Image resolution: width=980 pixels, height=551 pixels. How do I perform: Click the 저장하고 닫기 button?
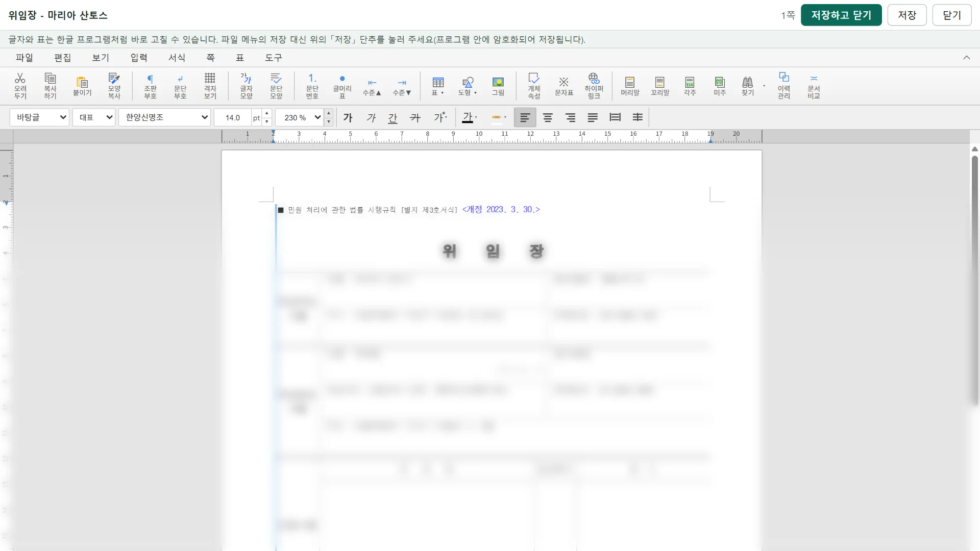click(x=841, y=15)
